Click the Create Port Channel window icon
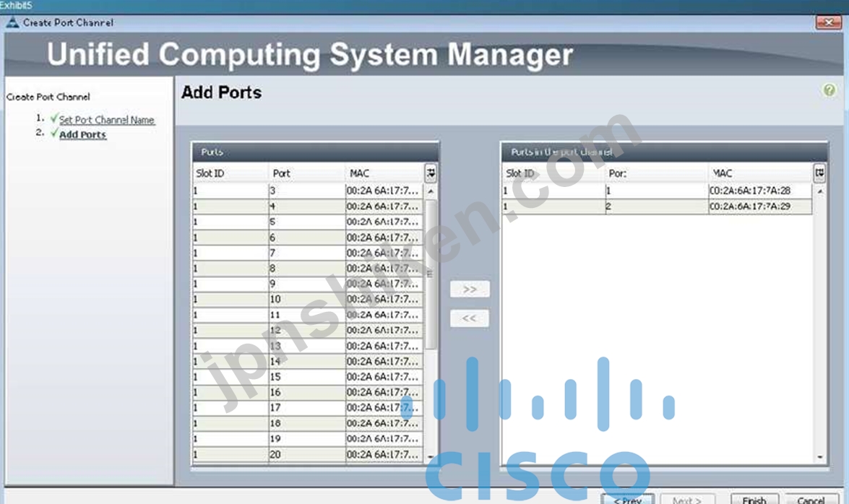Screen dimensions: 849x504 pos(12,22)
